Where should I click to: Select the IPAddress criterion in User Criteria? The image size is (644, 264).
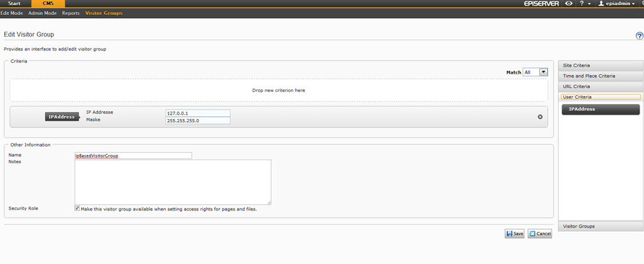click(x=601, y=110)
